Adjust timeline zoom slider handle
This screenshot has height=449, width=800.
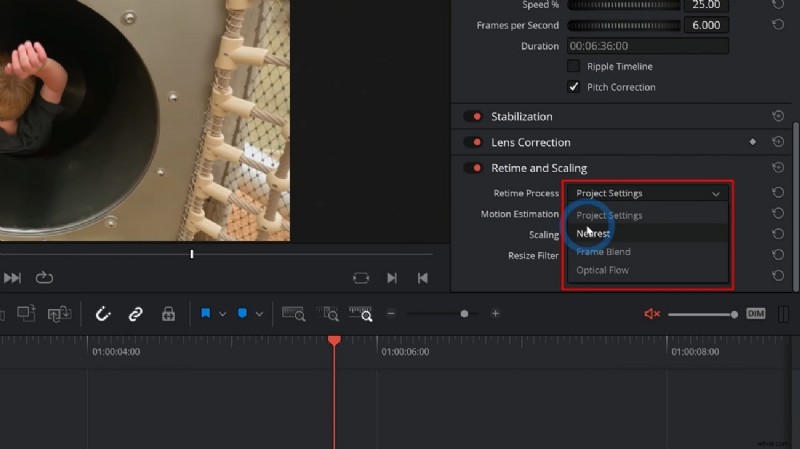pos(464,314)
